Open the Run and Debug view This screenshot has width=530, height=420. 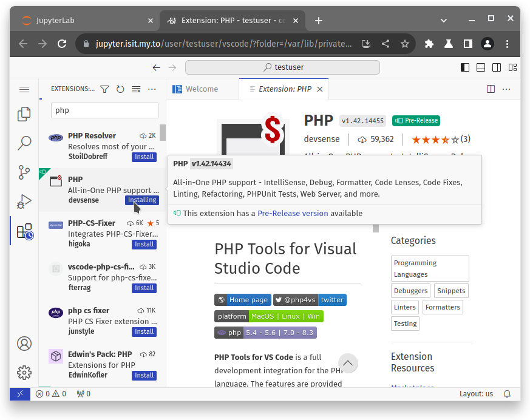[24, 202]
